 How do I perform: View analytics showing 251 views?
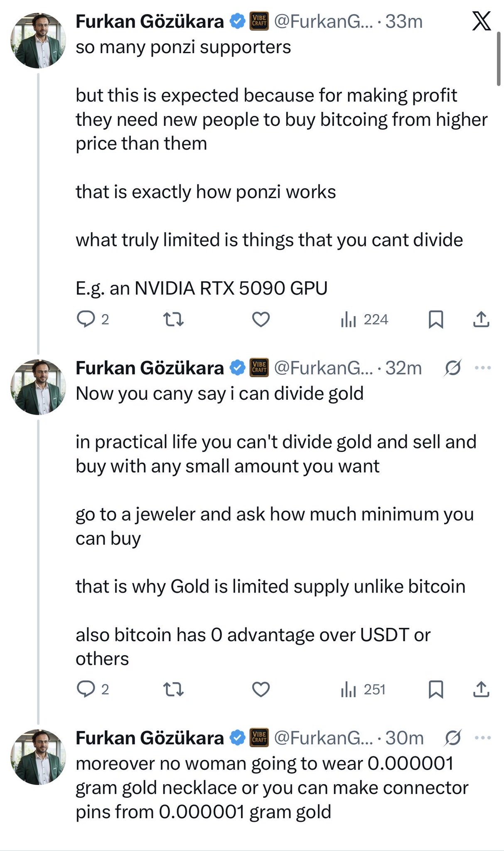click(363, 690)
